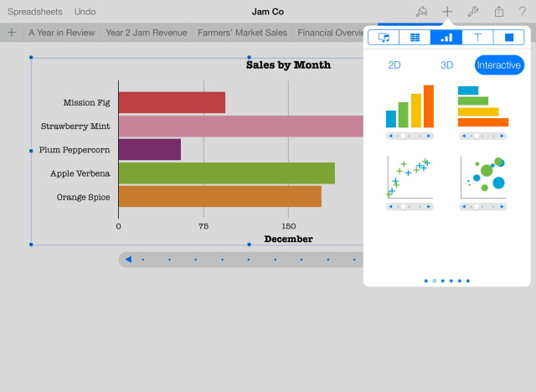Tap the Share icon
Screen dimensions: 536x392
(499, 12)
